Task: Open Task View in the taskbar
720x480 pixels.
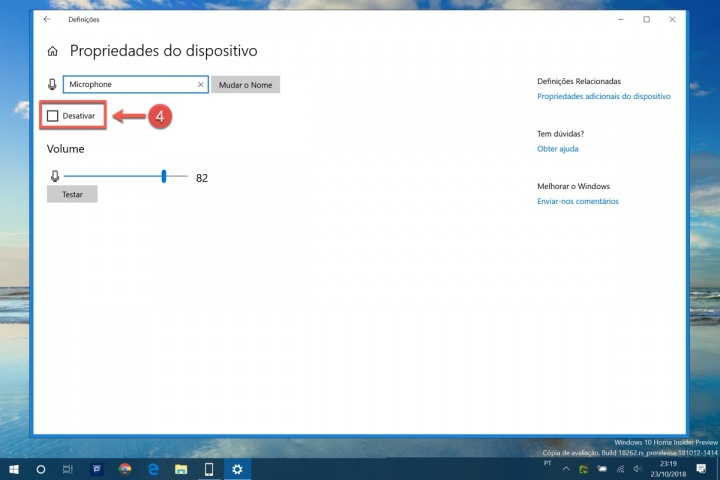Action: pos(68,469)
